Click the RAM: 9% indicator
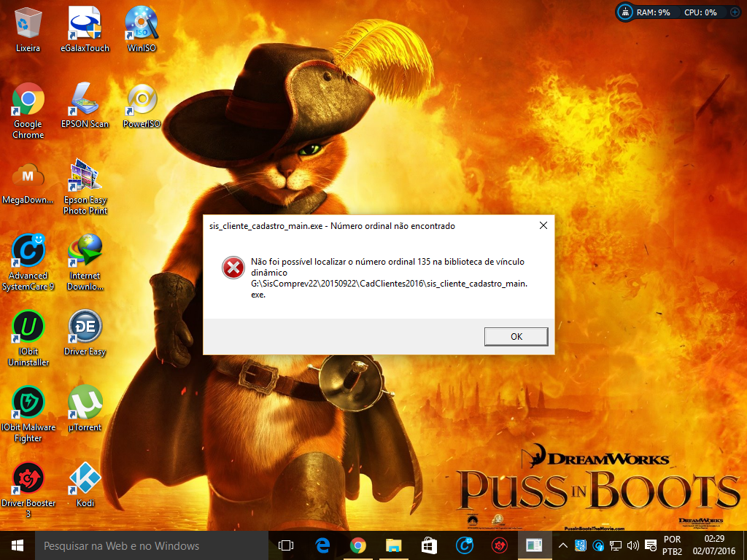The height and width of the screenshot is (560, 747). pyautogui.click(x=653, y=13)
